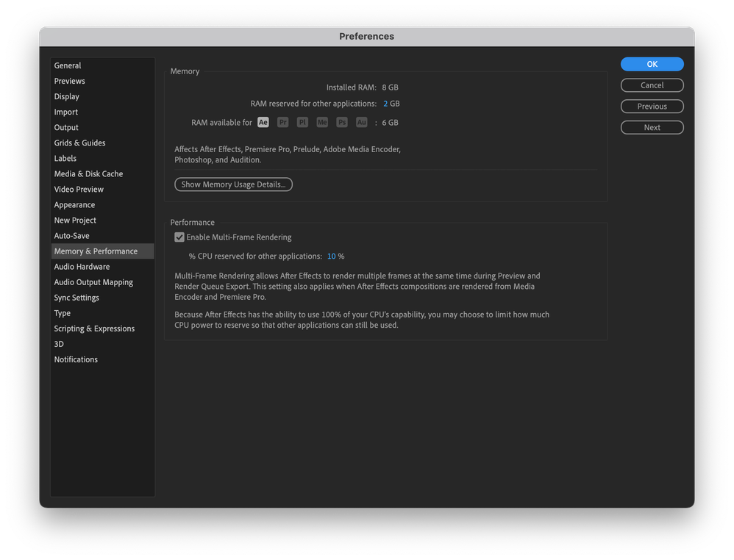
Task: Open Audio Hardware preferences
Action: [102, 267]
